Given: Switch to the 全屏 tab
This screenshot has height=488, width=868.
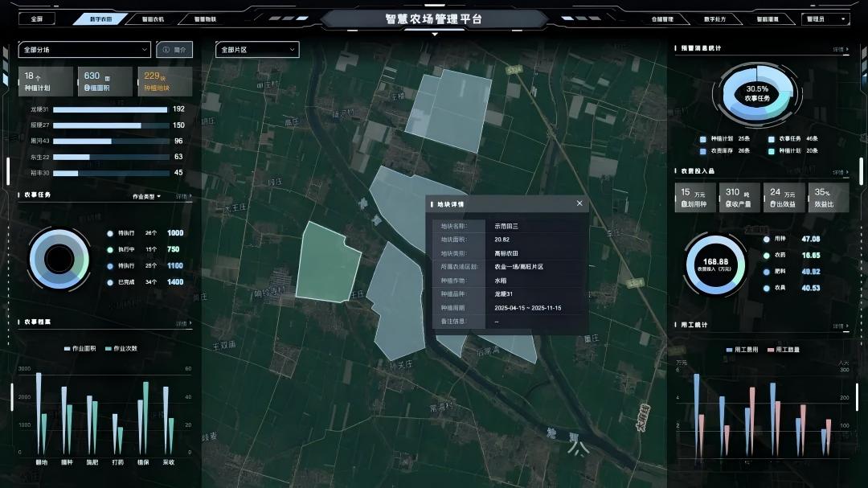Looking at the screenshot, I should 37,18.
